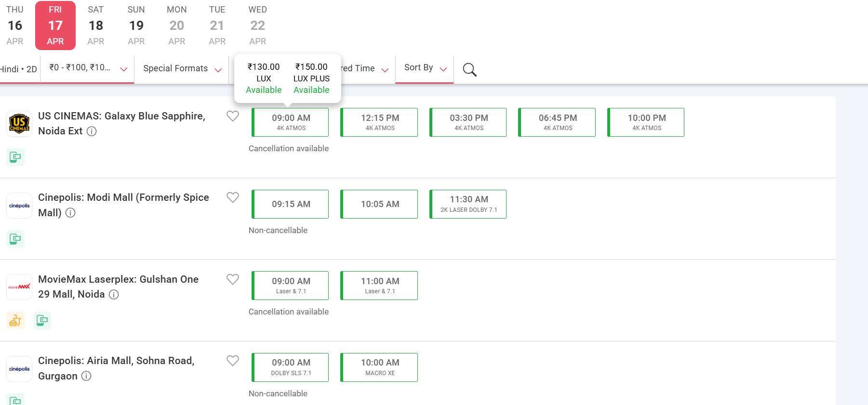868x405 pixels.
Task: Select Friday 17 April date
Action: tap(55, 26)
